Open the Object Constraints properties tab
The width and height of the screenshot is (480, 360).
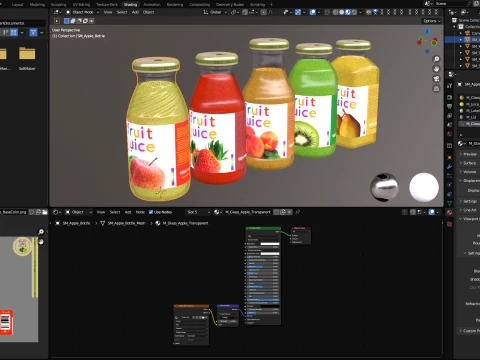pyautogui.click(x=449, y=194)
